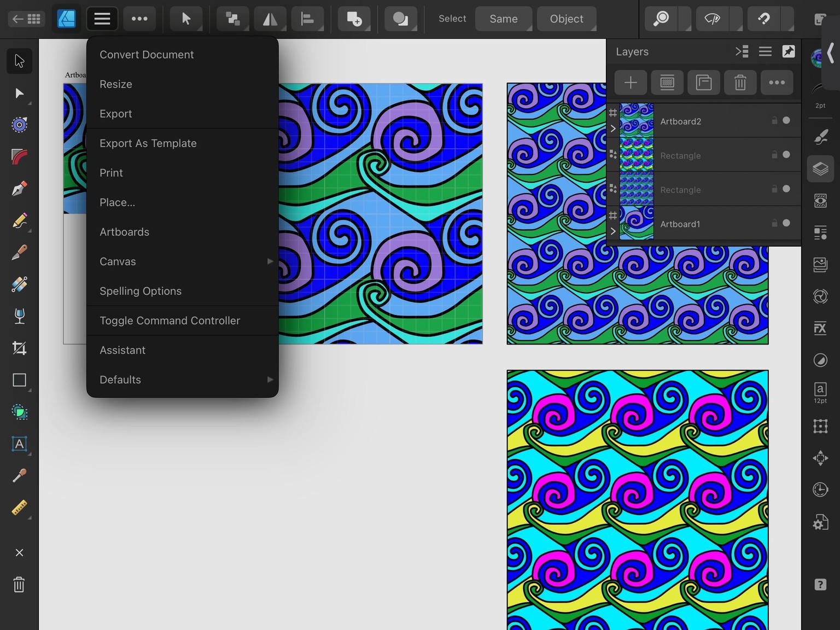Choose Toggle Command Controller
Viewport: 840px width, 630px height.
point(183,320)
